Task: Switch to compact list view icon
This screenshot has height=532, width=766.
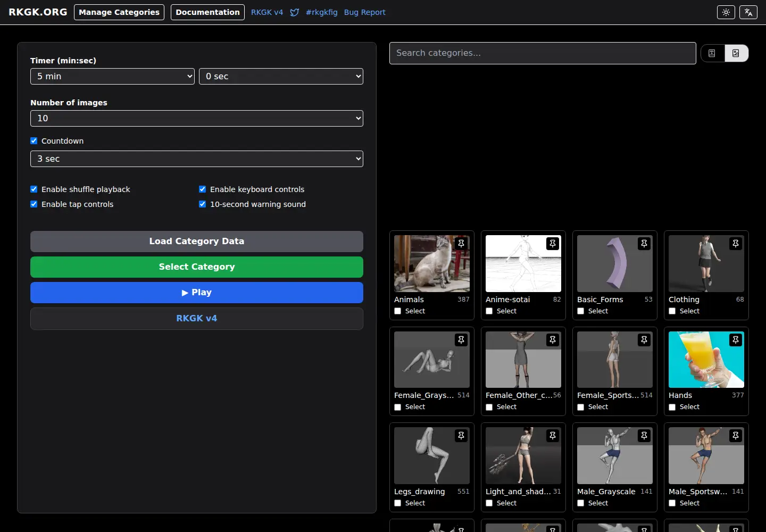Action: click(712, 53)
